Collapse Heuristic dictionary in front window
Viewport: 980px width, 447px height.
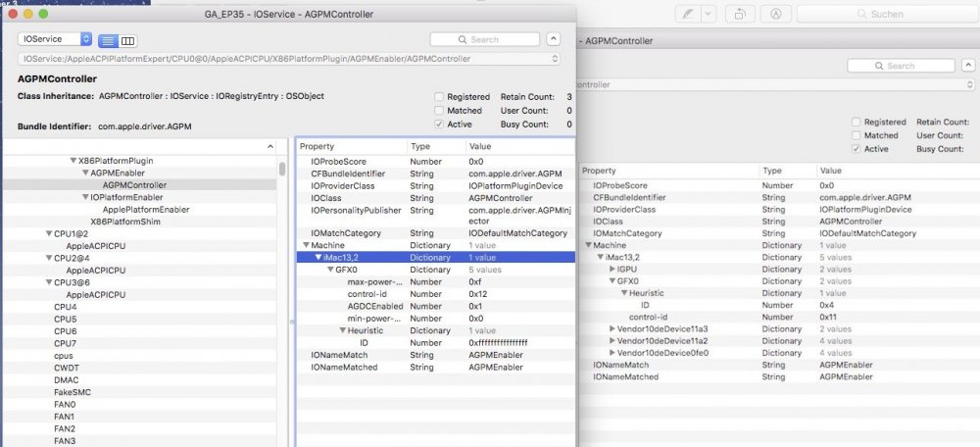pyautogui.click(x=343, y=330)
